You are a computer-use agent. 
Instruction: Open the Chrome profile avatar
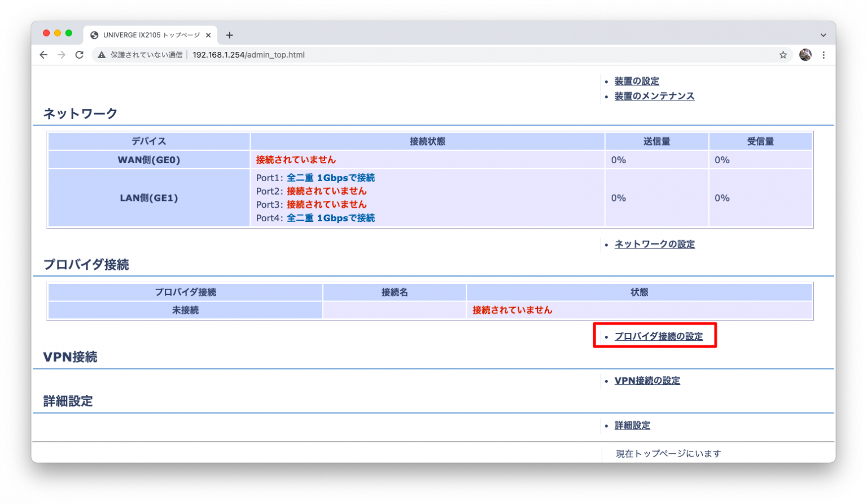[805, 55]
